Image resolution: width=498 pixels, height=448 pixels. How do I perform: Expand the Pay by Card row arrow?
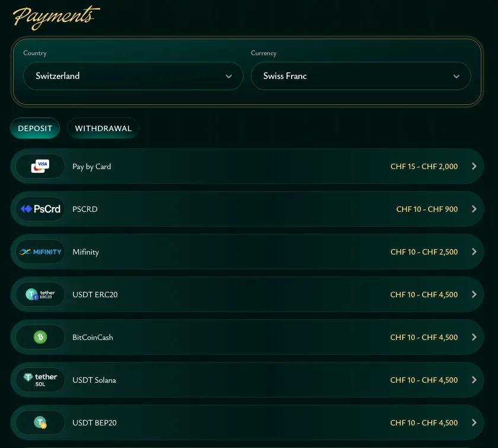coord(474,166)
